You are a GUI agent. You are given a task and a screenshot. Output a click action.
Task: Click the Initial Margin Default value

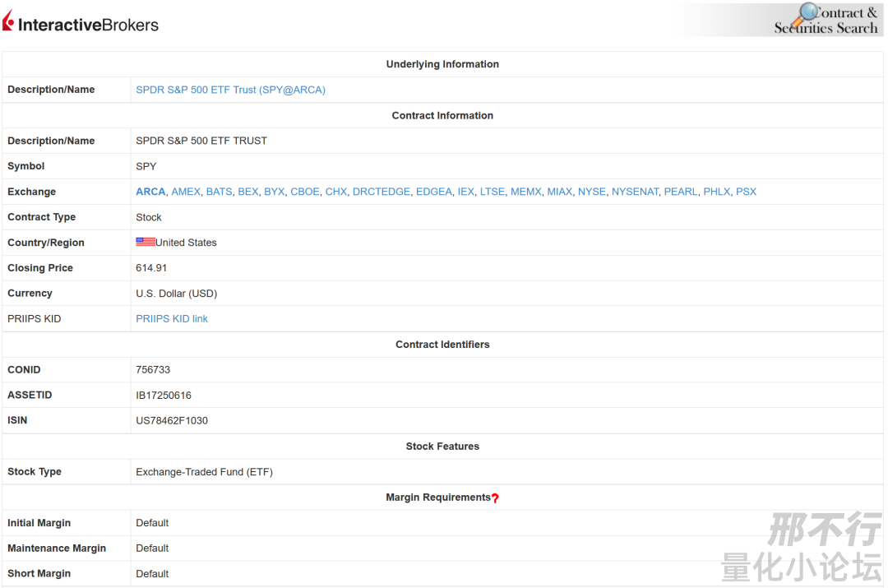click(152, 523)
